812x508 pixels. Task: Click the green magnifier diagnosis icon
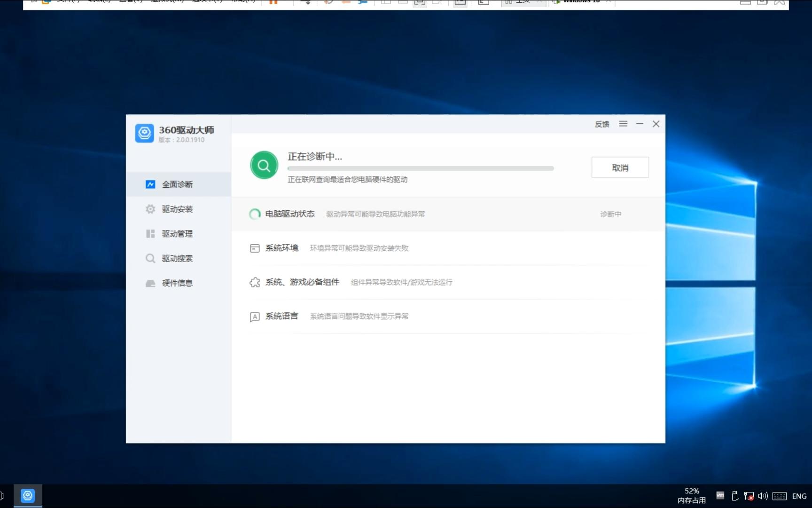click(x=264, y=165)
